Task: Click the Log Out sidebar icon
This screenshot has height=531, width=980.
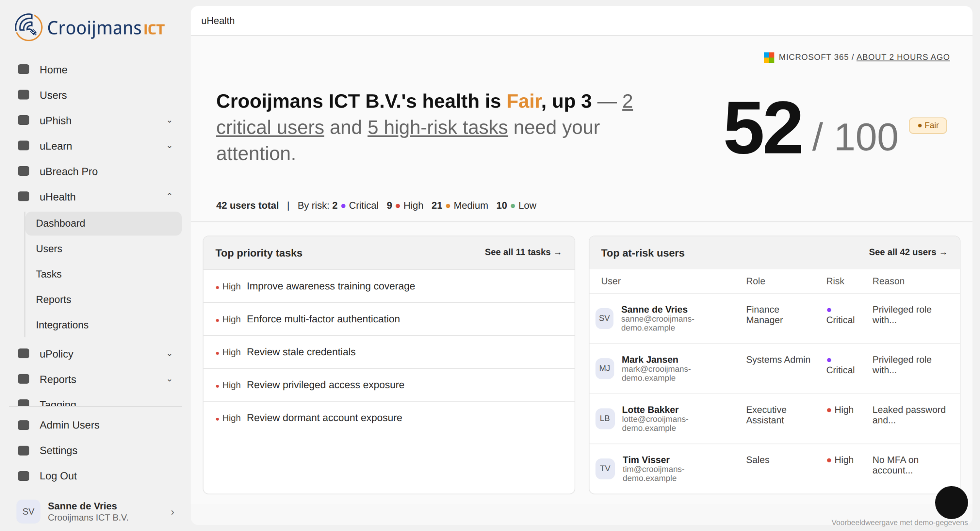Action: 24,476
